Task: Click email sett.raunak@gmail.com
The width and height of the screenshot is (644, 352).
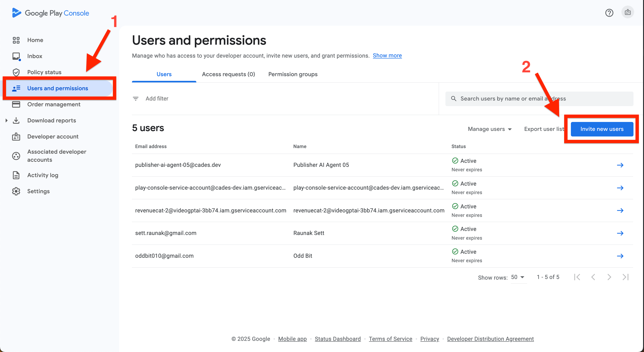Action: pyautogui.click(x=165, y=233)
